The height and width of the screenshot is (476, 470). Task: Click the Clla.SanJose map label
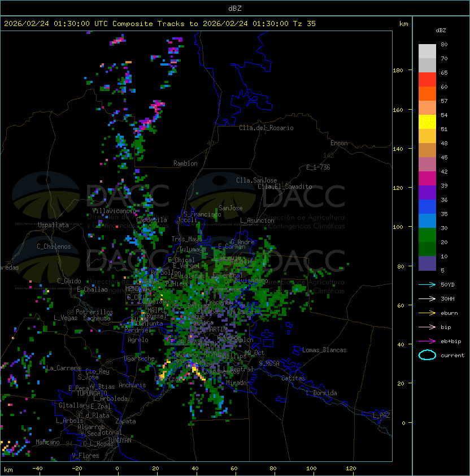pos(256,180)
